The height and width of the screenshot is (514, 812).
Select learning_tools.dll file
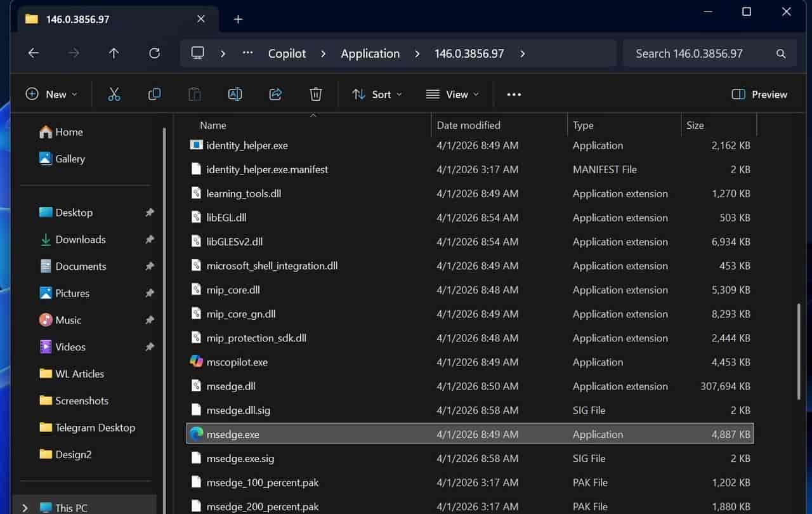(470, 194)
